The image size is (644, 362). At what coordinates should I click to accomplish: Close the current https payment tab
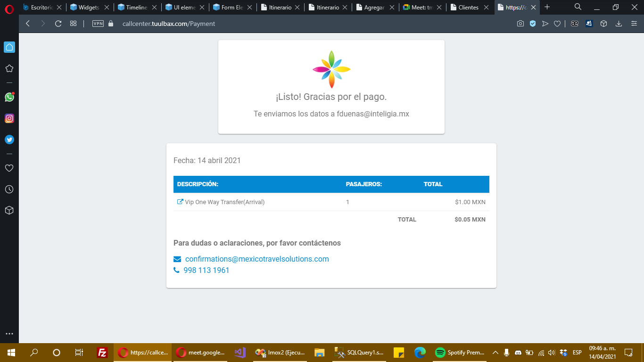pyautogui.click(x=533, y=7)
